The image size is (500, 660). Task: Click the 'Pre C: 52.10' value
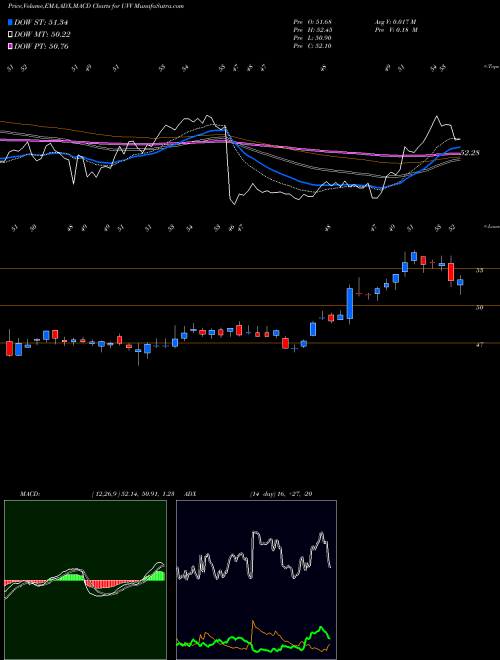pos(313,46)
